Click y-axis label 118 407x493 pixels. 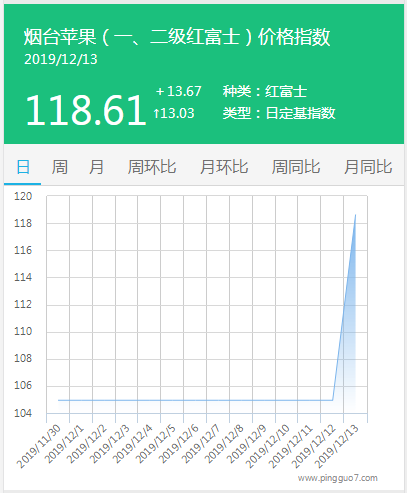click(23, 223)
